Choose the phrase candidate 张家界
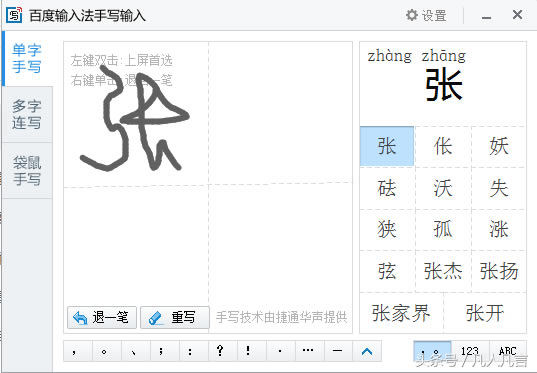This screenshot has width=537, height=373. (x=401, y=313)
